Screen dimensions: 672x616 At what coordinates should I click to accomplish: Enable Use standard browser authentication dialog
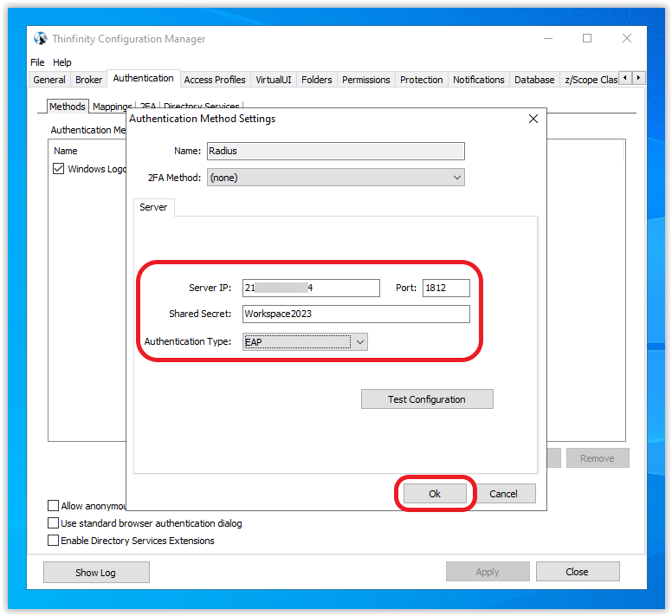tap(53, 523)
